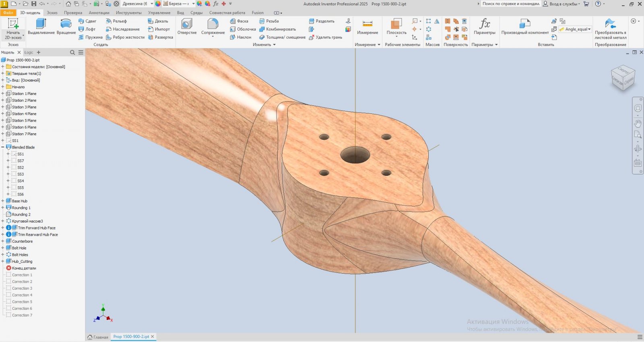Select the Вращение revolve tool
Viewport: 644px width, 342px height.
coord(66,27)
